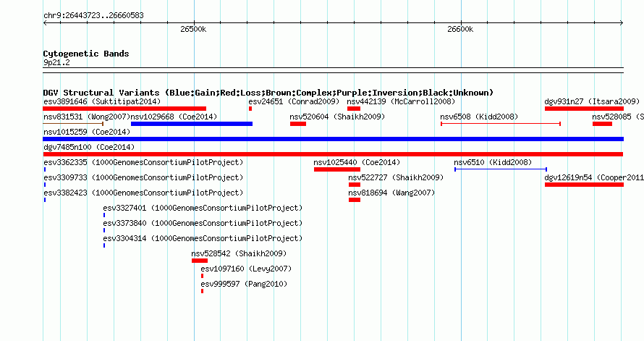Select the blue nsv1029668 gain bar
The height and width of the screenshot is (341, 644).
192,124
